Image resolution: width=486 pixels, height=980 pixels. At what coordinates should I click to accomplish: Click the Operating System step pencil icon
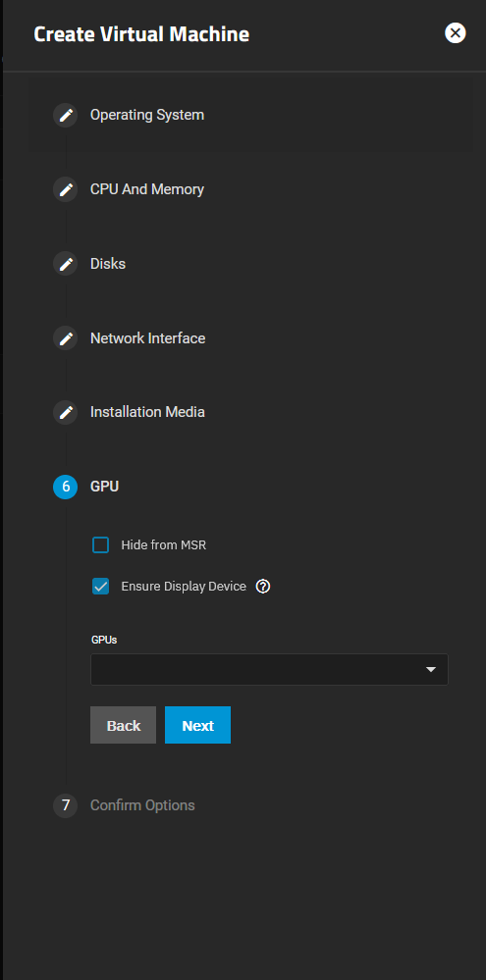[x=66, y=115]
